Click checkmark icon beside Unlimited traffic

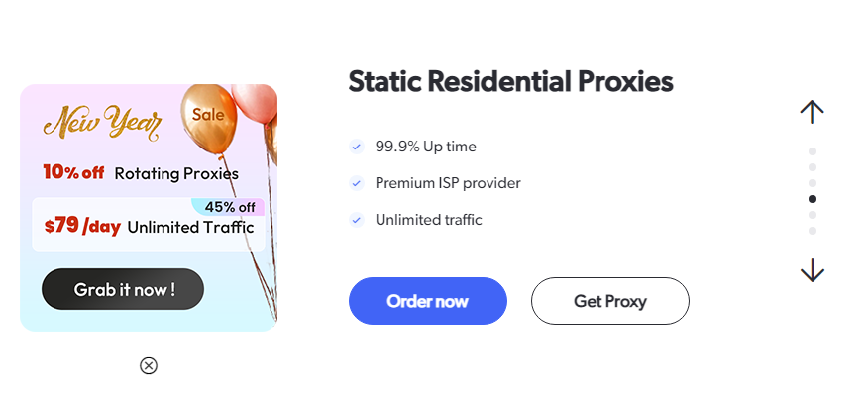pos(356,220)
